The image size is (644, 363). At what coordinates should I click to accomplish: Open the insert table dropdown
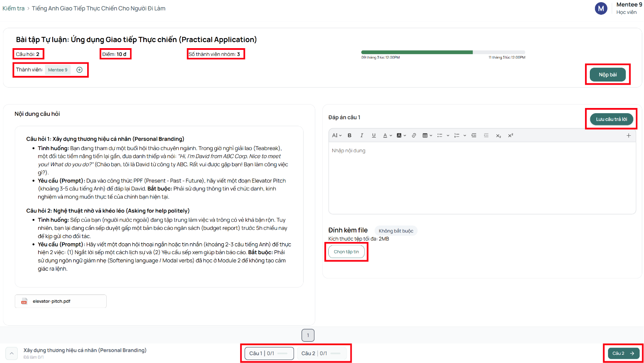pyautogui.click(x=428, y=135)
